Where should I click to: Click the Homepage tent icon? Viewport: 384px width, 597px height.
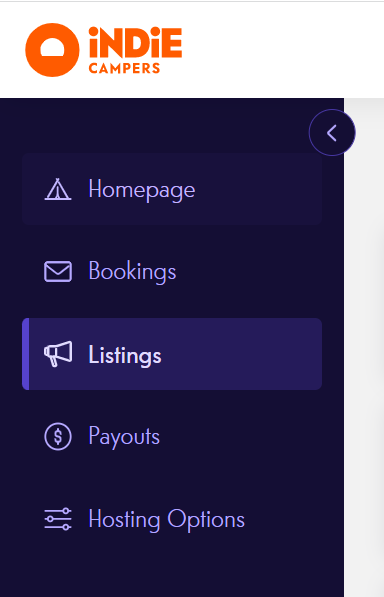pos(57,189)
